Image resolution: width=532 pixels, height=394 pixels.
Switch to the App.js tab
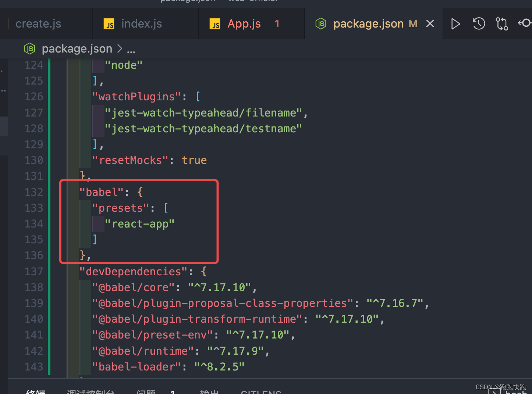pos(244,24)
